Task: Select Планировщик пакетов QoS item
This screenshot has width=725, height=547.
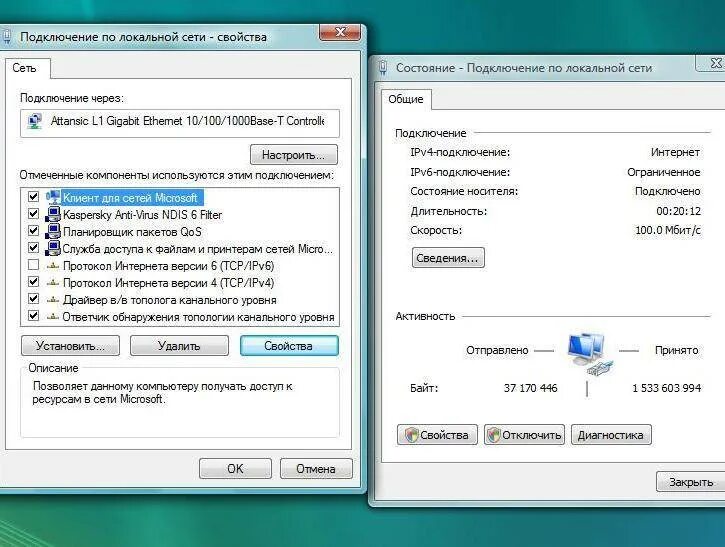Action: point(132,232)
